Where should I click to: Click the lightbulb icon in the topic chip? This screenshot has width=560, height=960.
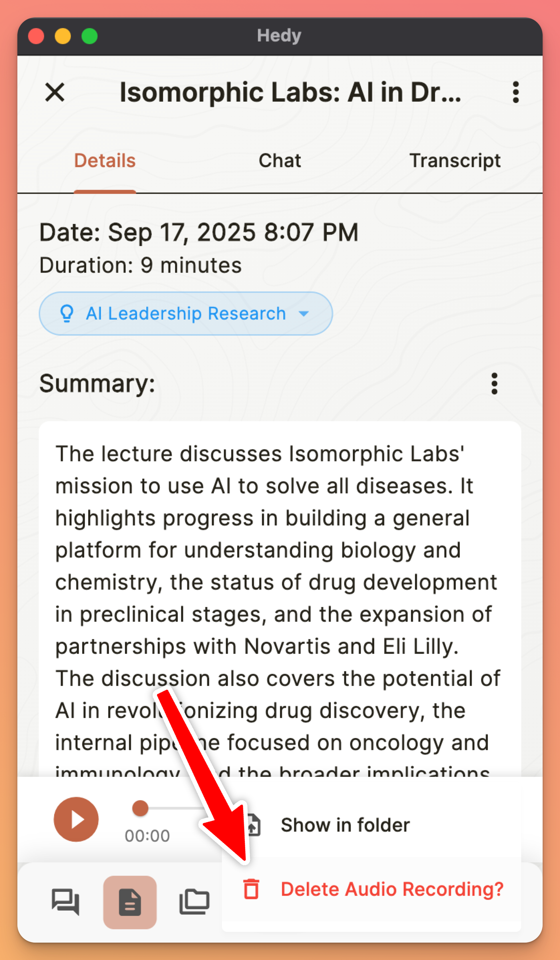66,314
